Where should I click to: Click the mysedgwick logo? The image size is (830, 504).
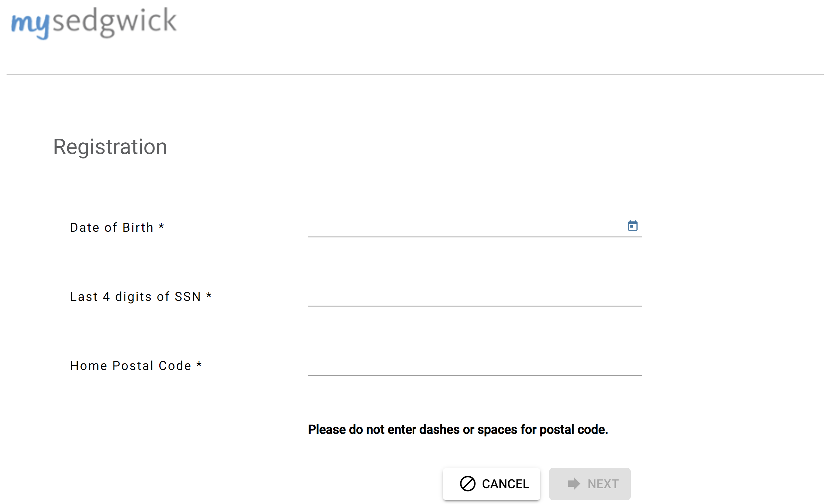pos(94,23)
